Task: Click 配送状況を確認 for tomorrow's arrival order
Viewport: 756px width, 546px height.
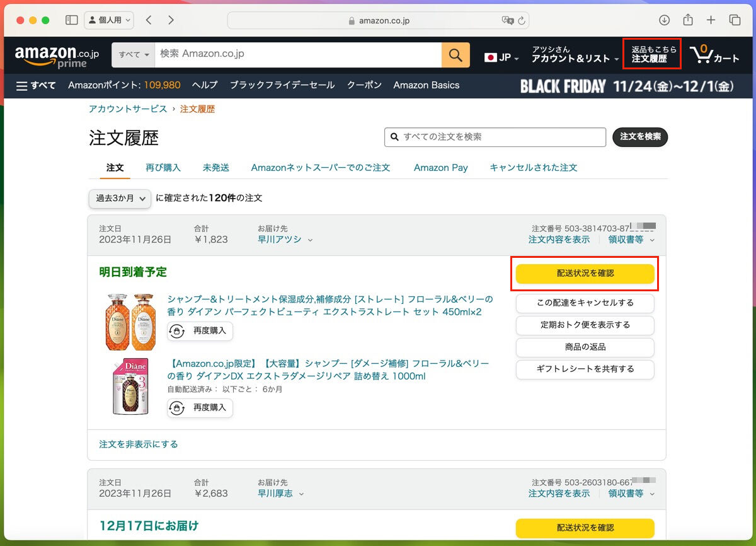Action: (x=585, y=274)
